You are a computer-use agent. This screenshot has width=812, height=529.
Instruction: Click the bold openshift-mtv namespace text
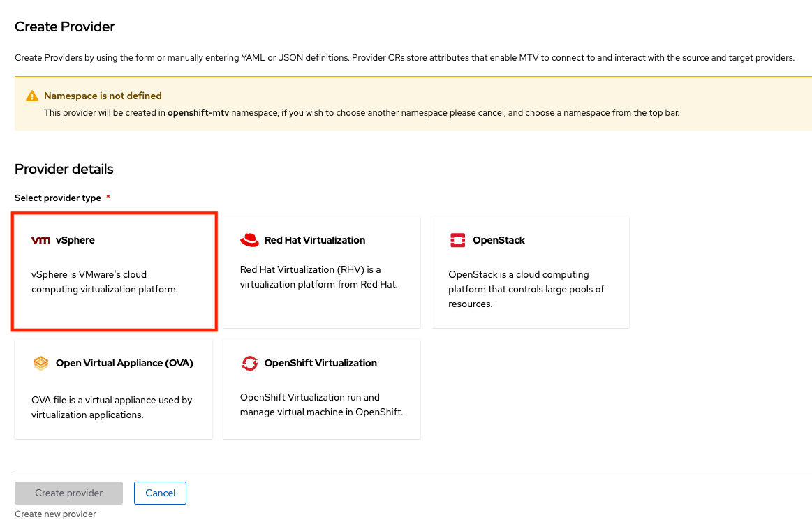[198, 113]
